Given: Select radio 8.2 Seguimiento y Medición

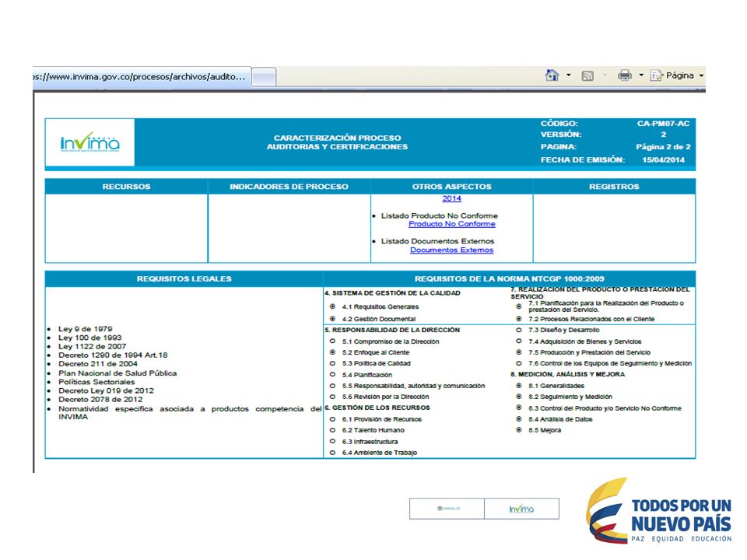Looking at the screenshot, I should coord(519,397).
